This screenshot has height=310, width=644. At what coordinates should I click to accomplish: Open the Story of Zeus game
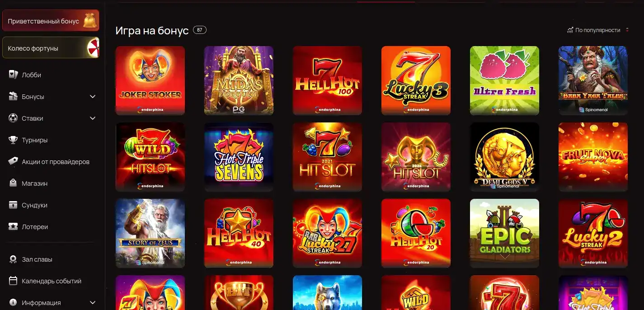[150, 233]
